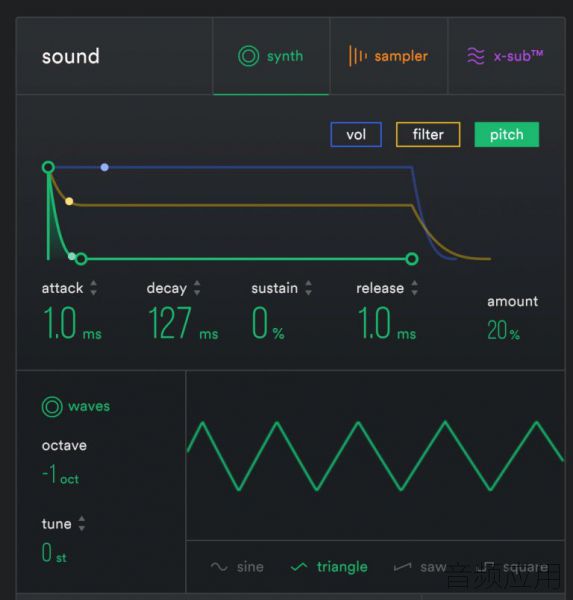Click the tune stepper arrows

coord(82,523)
